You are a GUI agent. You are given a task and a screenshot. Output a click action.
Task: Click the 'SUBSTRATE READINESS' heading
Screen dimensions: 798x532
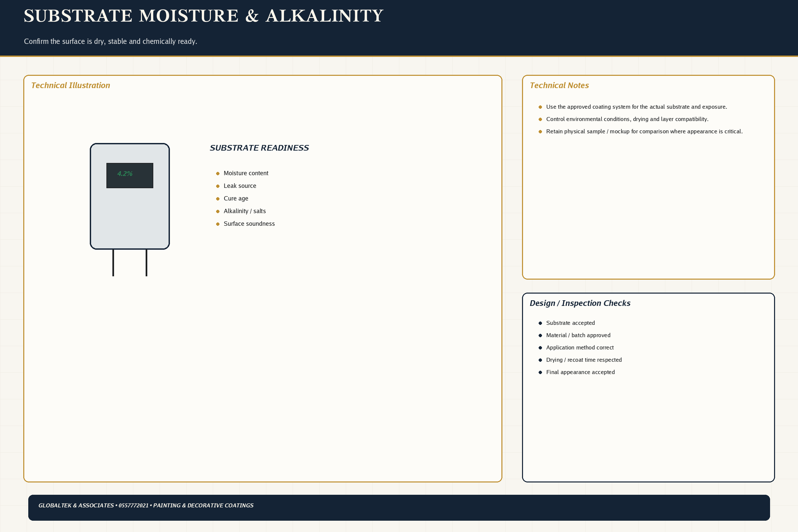tap(259, 148)
